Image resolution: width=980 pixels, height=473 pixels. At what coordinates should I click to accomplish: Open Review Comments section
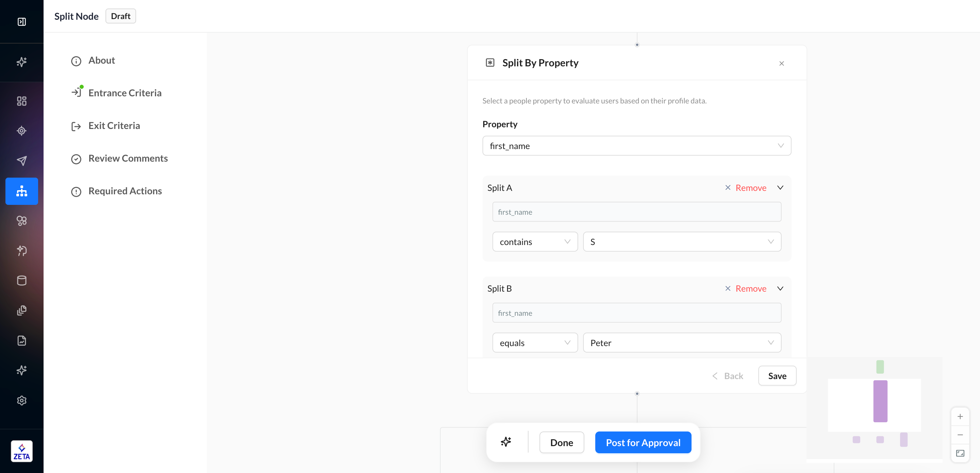coord(128,158)
